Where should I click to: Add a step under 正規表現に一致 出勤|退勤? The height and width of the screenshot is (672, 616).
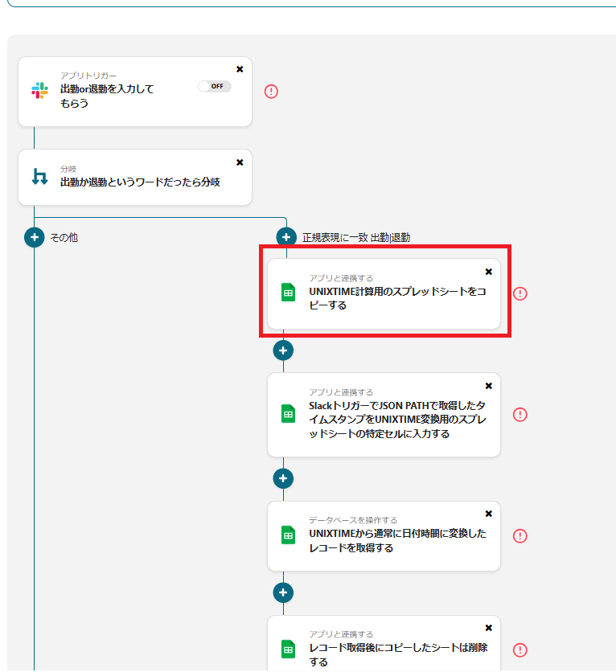point(286,236)
